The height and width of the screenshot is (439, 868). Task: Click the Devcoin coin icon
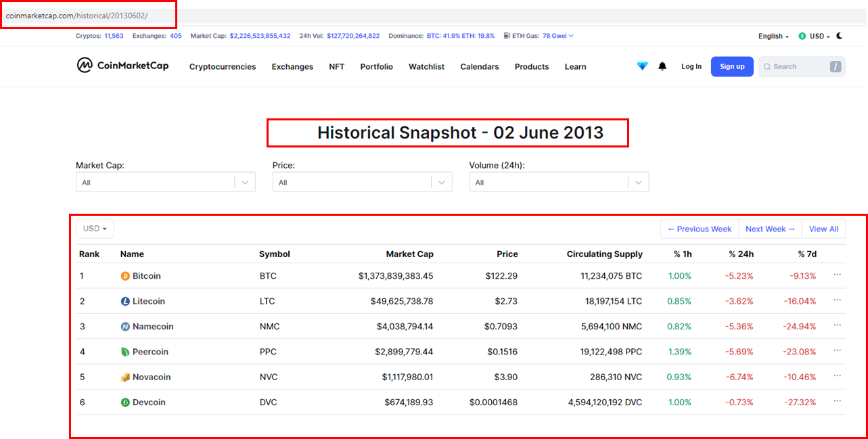(124, 402)
